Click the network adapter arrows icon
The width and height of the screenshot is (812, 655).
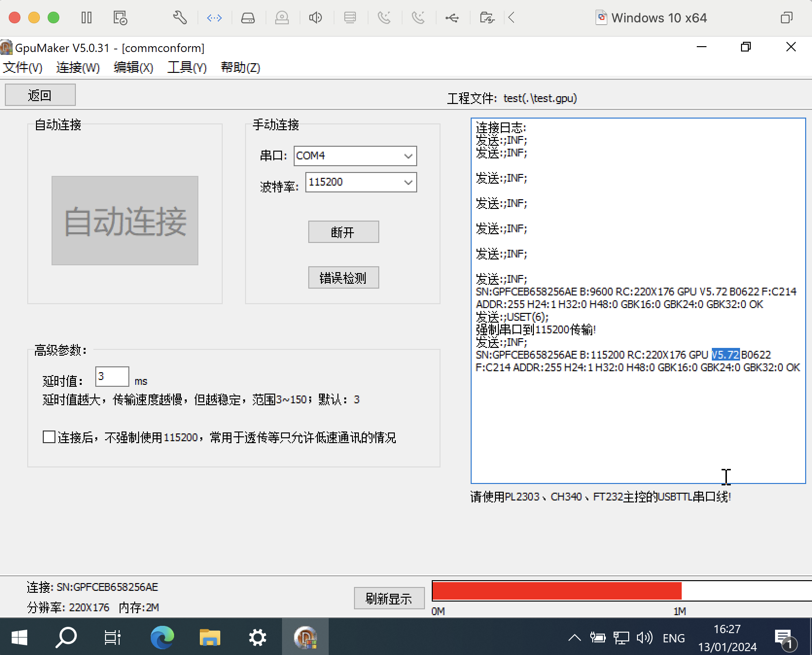click(x=214, y=18)
